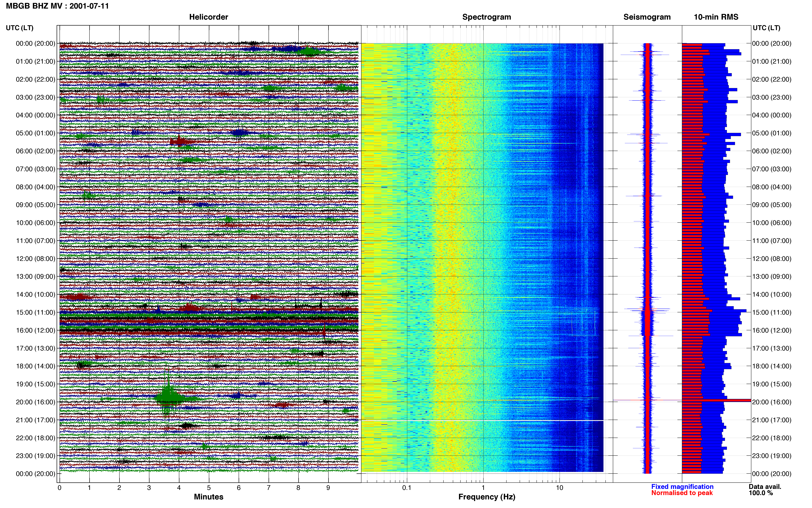The height and width of the screenshot is (508, 812).
Task: Click the left 20:00 (16:00) time label
Action: click(36, 402)
